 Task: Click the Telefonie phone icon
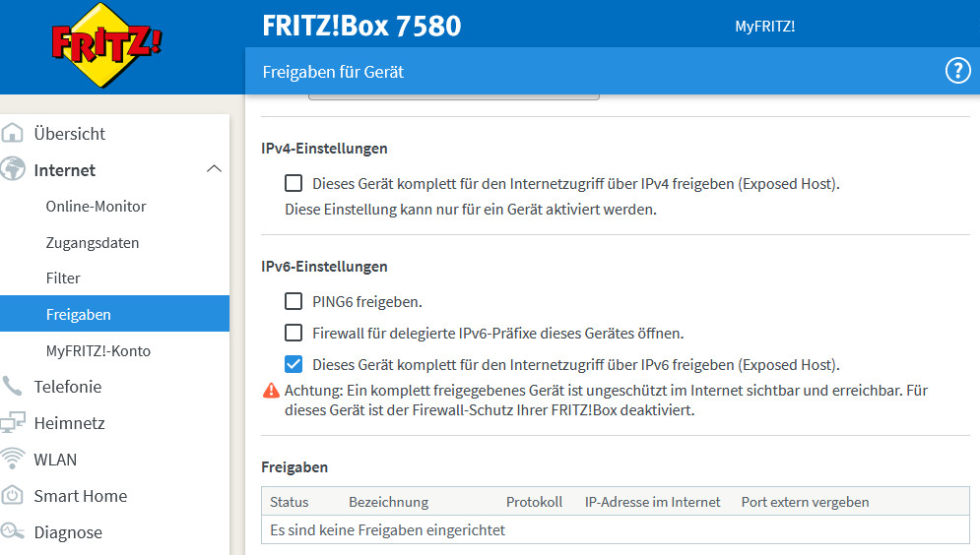12,386
